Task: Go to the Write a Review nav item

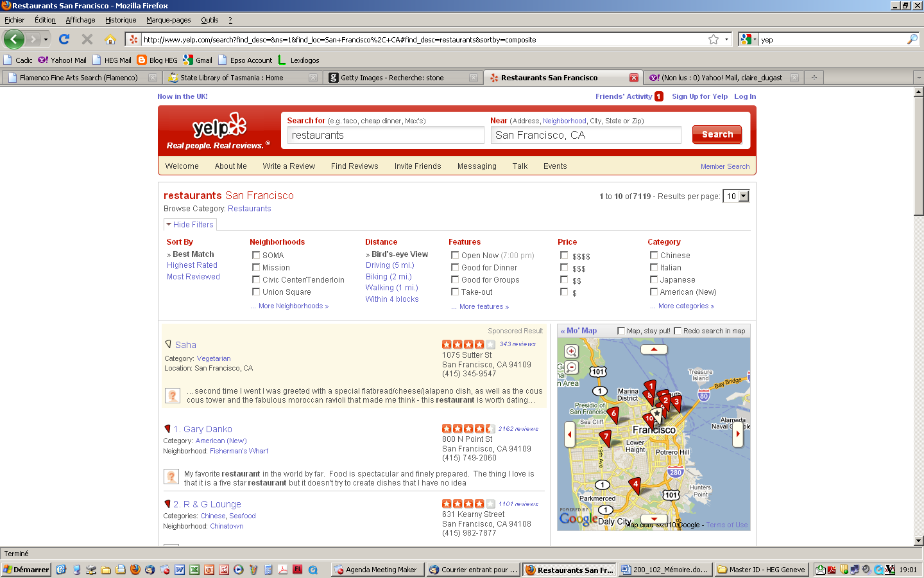Action: pos(289,166)
